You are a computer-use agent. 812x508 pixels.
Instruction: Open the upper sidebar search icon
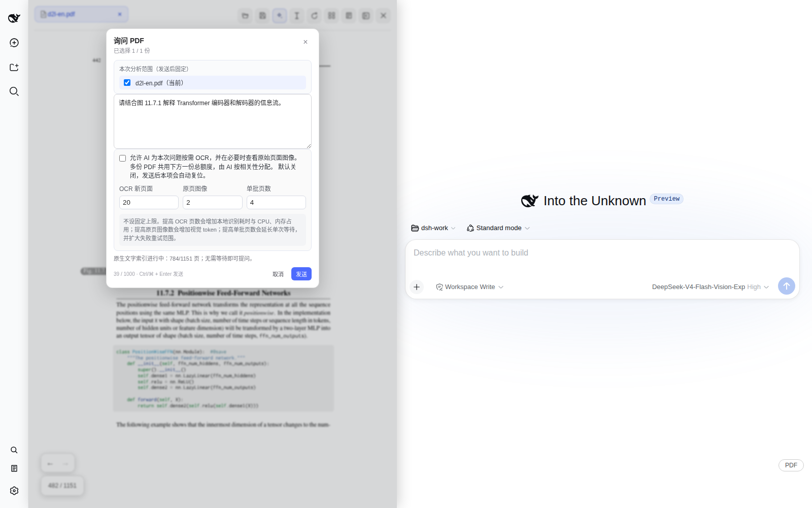tap(14, 91)
